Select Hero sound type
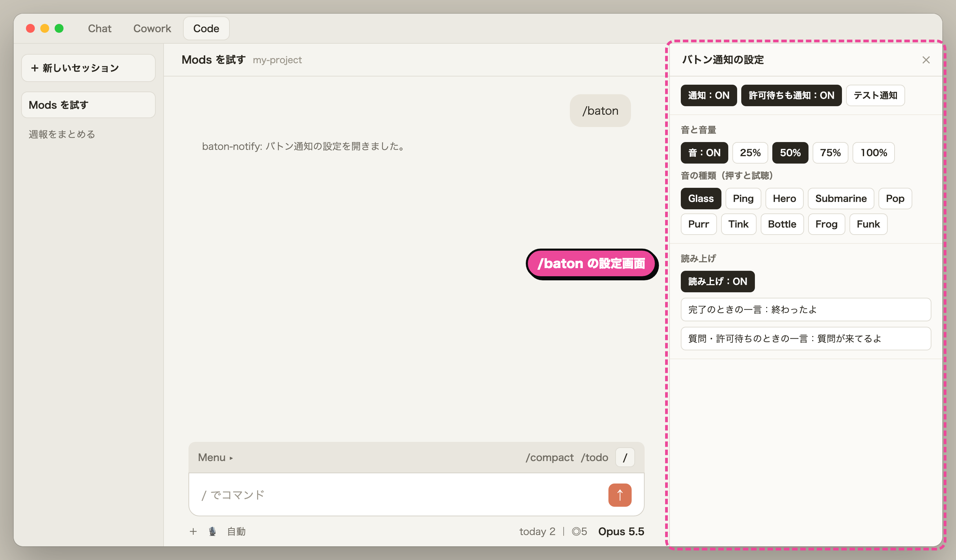956x560 pixels. click(784, 198)
